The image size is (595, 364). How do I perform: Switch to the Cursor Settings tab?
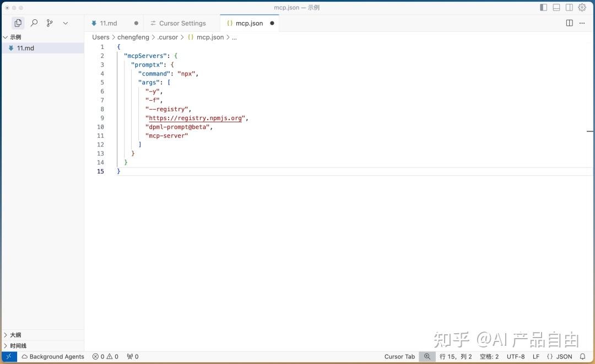(x=182, y=23)
